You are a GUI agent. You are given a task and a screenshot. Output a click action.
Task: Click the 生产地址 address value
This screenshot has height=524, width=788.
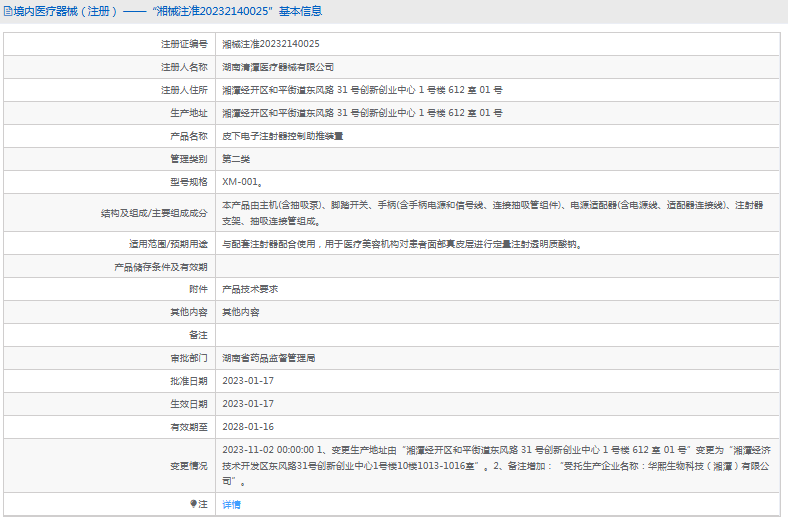[362, 113]
